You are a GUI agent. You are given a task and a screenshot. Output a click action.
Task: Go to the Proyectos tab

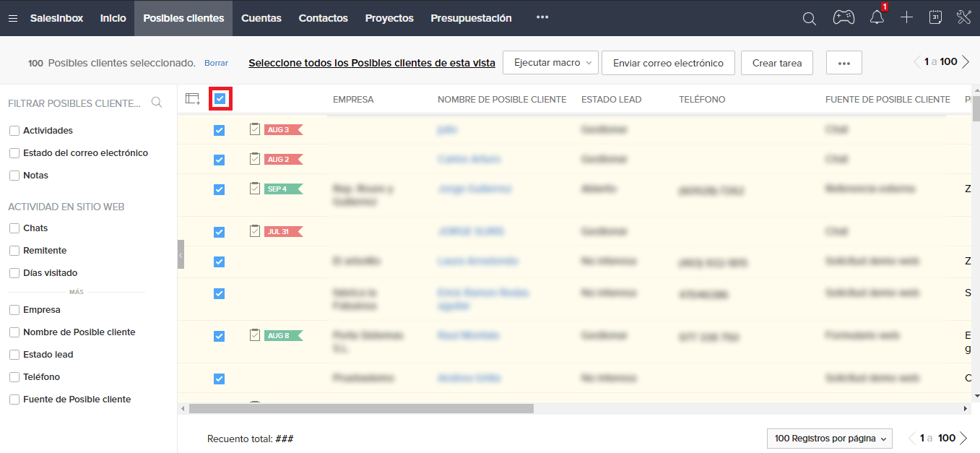pos(389,18)
